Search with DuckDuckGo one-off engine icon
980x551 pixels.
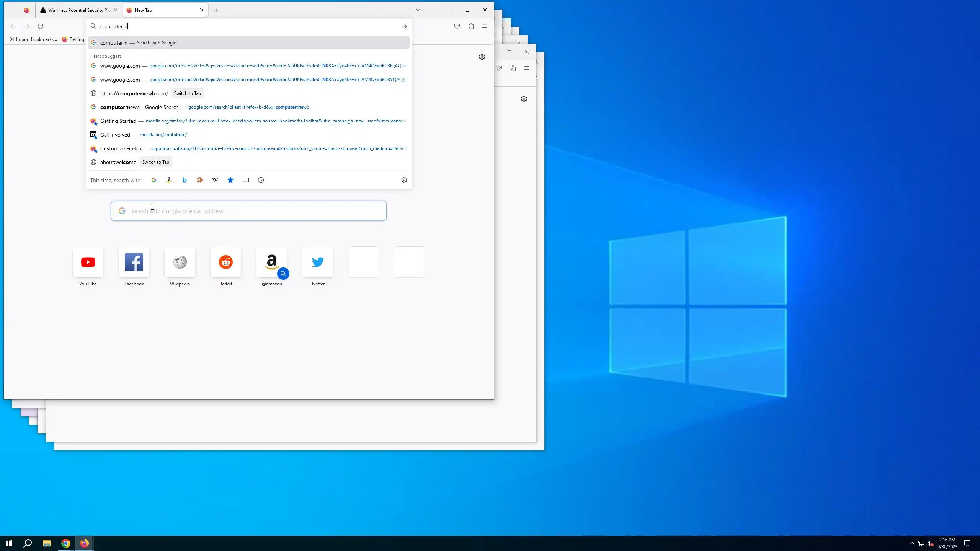point(199,180)
